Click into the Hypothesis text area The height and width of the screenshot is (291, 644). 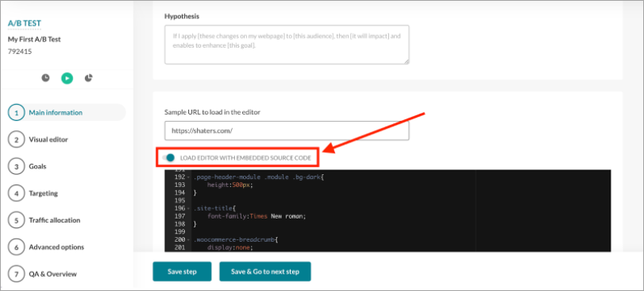pyautogui.click(x=287, y=45)
